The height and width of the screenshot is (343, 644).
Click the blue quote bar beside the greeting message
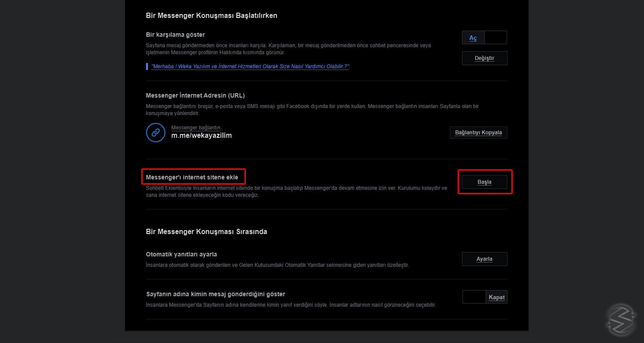(147, 66)
